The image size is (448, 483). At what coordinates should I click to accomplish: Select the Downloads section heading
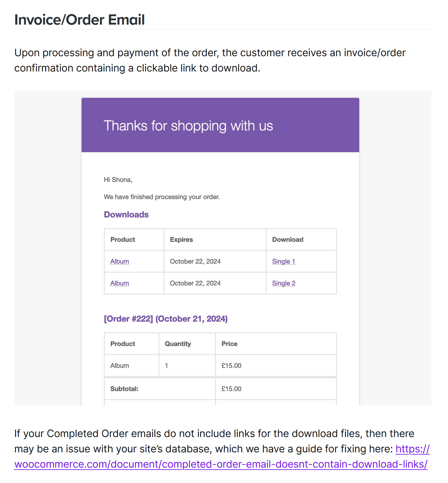click(x=126, y=215)
